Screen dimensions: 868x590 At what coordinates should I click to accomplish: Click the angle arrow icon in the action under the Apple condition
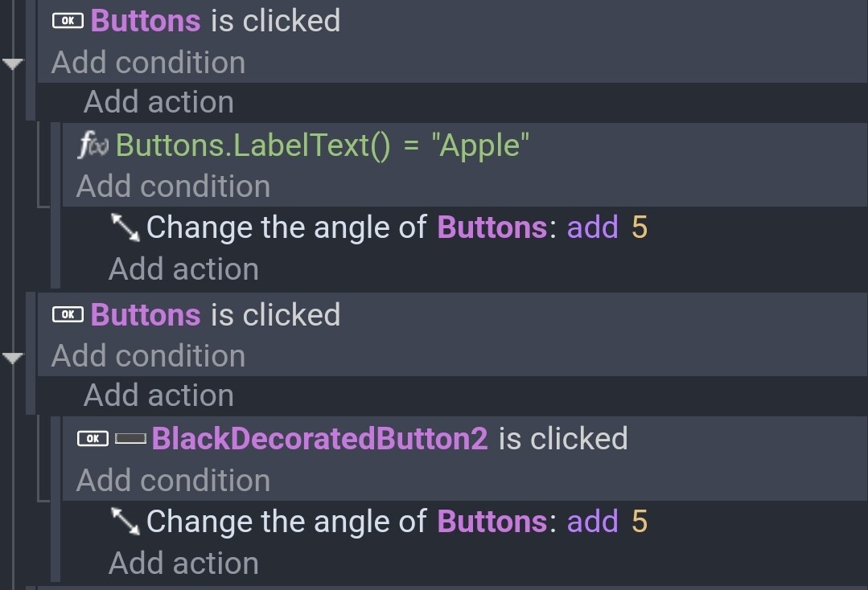tap(125, 227)
